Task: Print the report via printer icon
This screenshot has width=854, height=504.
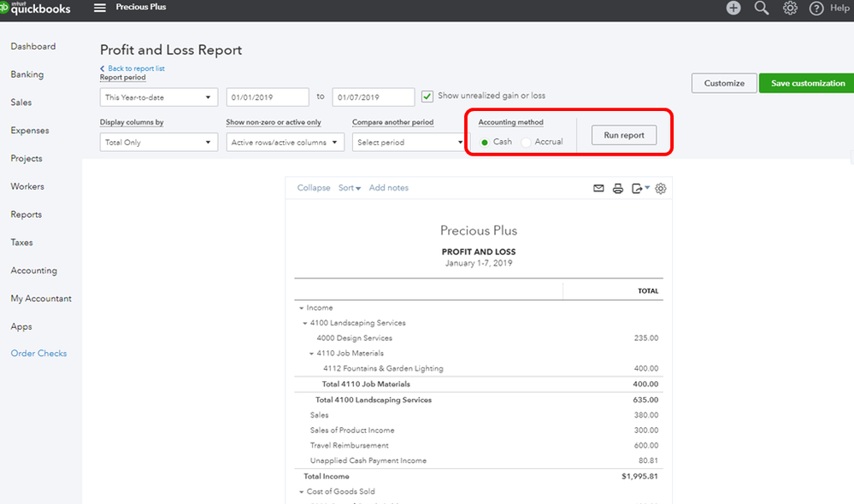Action: [x=617, y=188]
